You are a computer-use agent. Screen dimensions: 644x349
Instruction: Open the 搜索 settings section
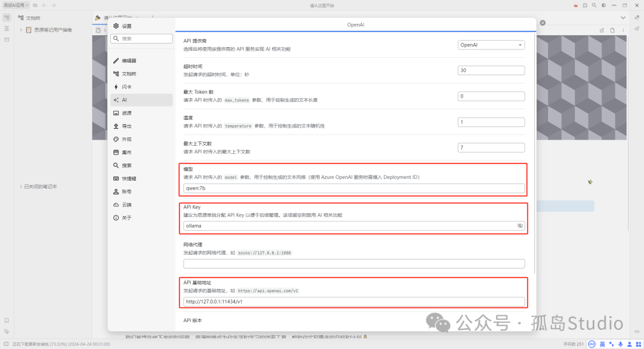point(141,165)
